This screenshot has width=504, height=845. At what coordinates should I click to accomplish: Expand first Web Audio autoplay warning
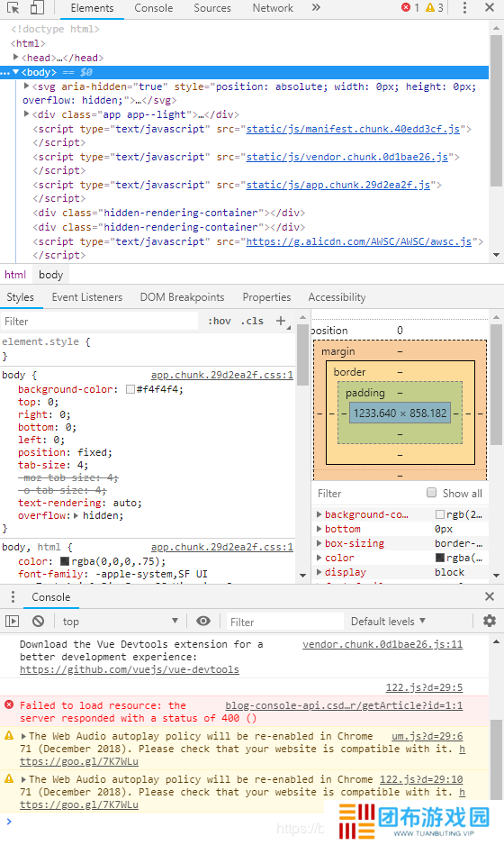[23, 736]
